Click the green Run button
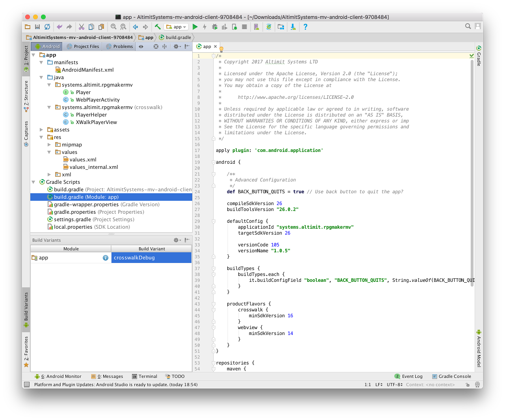505x420 pixels. [195, 27]
